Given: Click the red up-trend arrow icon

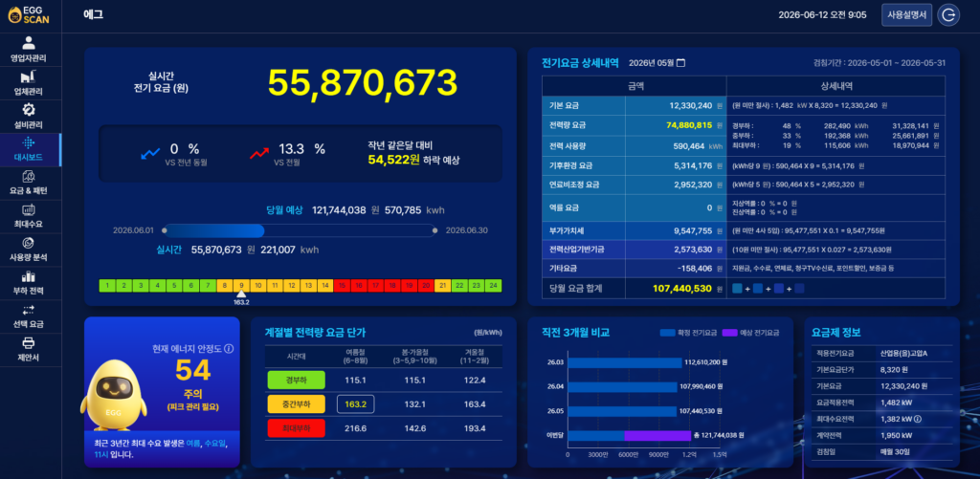Looking at the screenshot, I should pos(259,152).
